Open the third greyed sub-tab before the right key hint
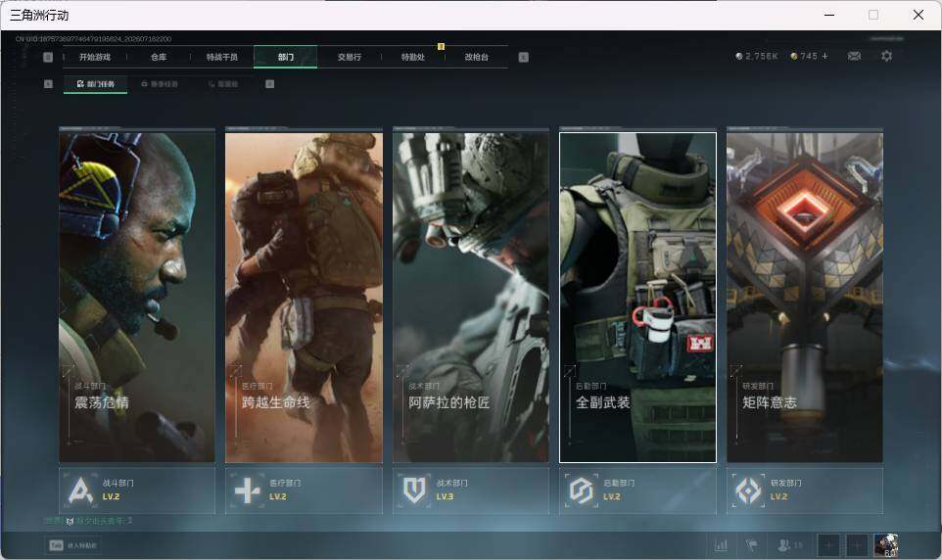942x560 pixels. (223, 84)
